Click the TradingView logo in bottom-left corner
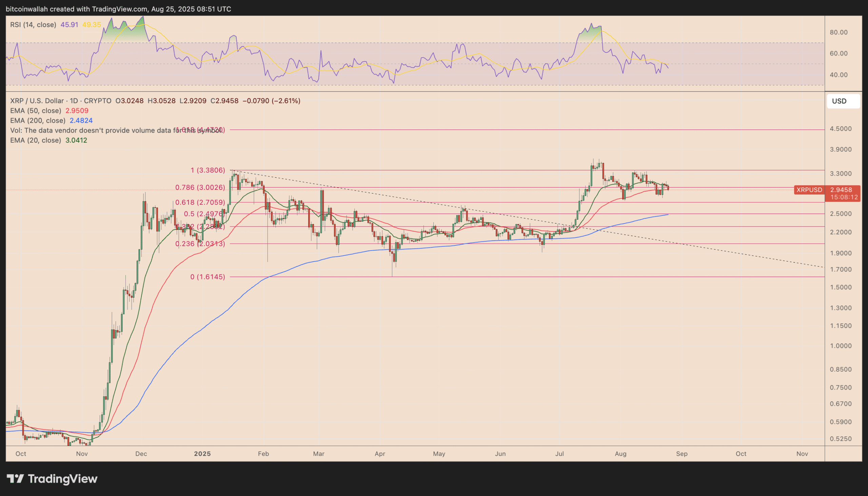This screenshot has width=868, height=496. [51, 479]
